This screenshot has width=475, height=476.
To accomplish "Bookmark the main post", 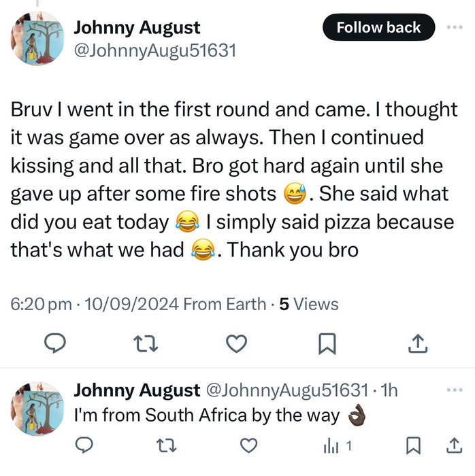I will (x=327, y=345).
